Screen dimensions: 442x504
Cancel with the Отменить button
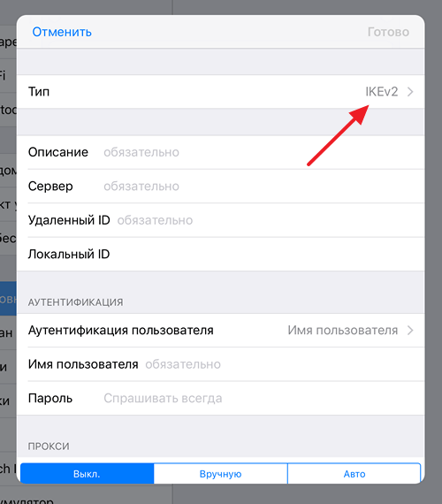click(x=62, y=32)
